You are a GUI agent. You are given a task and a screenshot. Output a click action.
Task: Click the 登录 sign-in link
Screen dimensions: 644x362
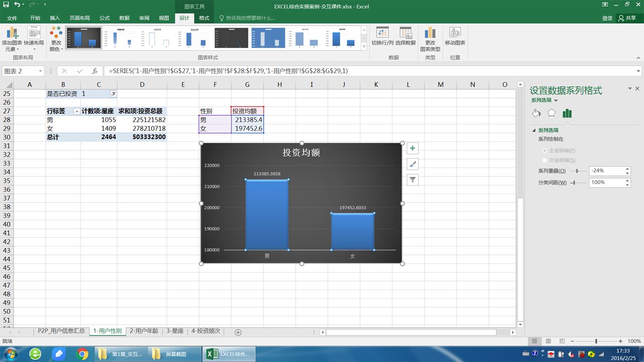[607, 18]
